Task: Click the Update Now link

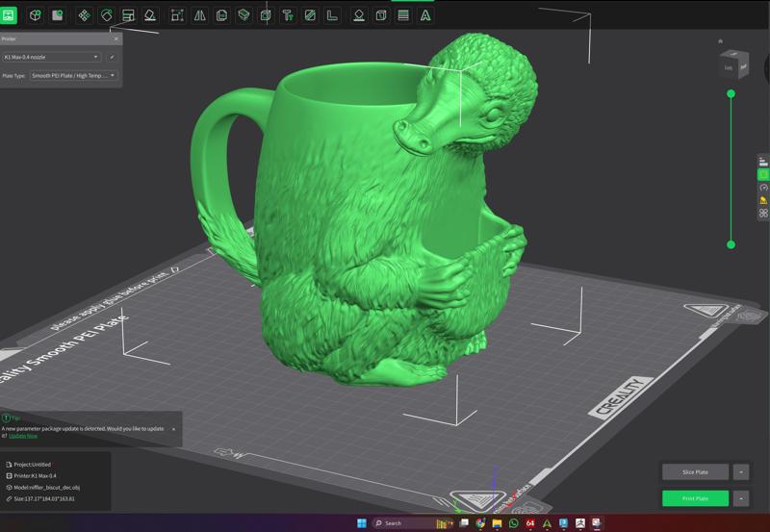Action: pyautogui.click(x=23, y=436)
